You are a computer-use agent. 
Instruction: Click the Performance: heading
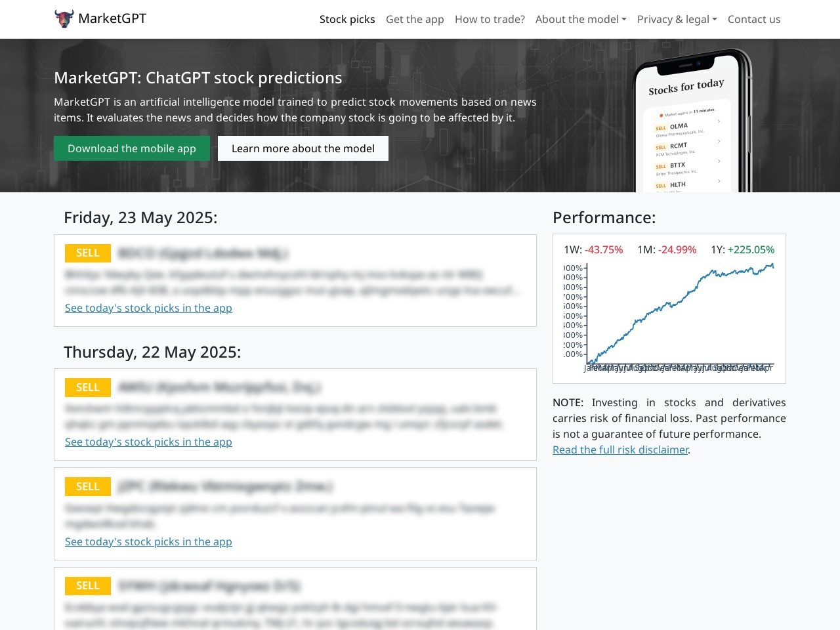pos(604,217)
